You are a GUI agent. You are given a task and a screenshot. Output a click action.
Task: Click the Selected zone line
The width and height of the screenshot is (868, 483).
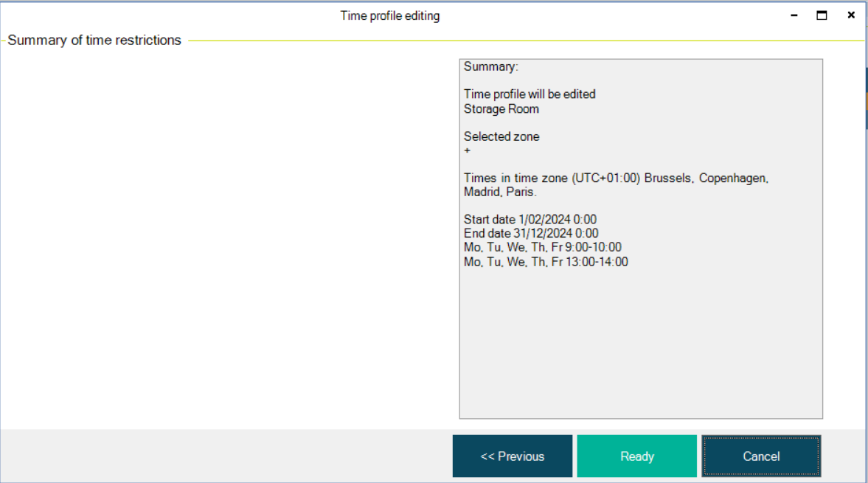click(501, 136)
